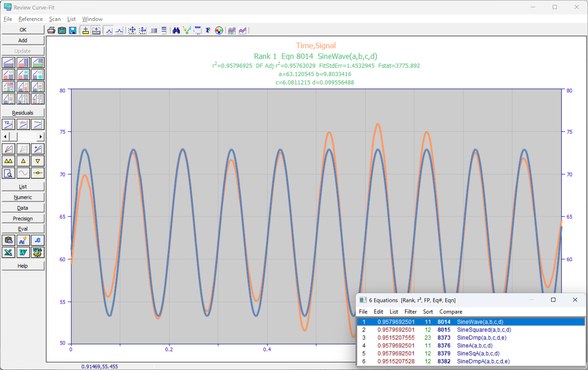
Task: Click the Excel export icon
Action: click(8, 252)
